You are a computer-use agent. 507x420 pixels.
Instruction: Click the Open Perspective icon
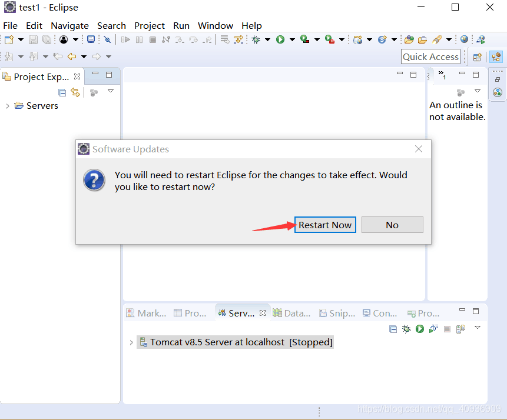click(x=477, y=57)
